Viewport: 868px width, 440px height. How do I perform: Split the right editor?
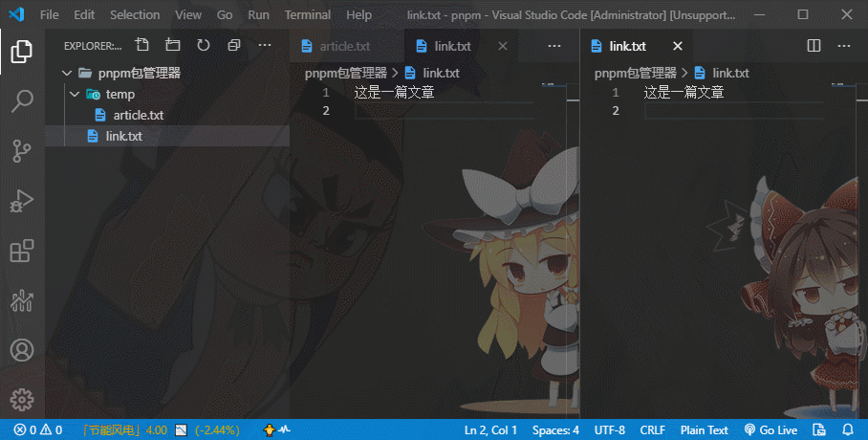pyautogui.click(x=814, y=46)
